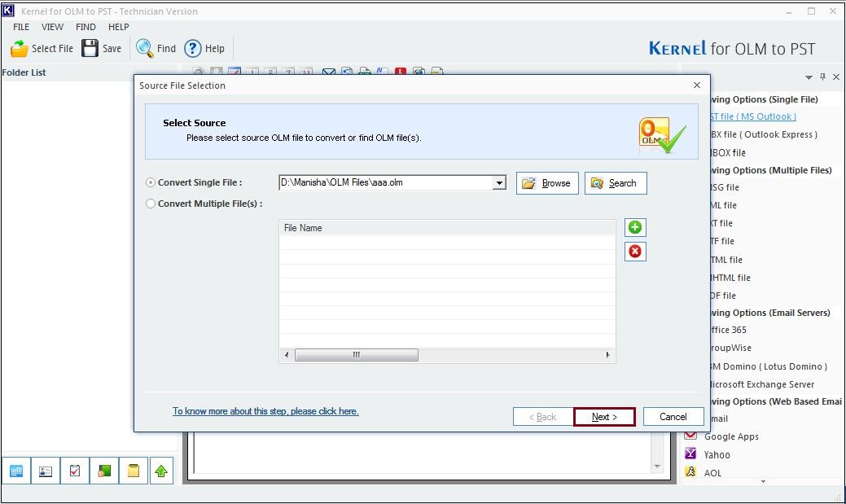Viewport: 846px width, 504px height.
Task: Select RTF file saving option
Action: pyautogui.click(x=722, y=241)
